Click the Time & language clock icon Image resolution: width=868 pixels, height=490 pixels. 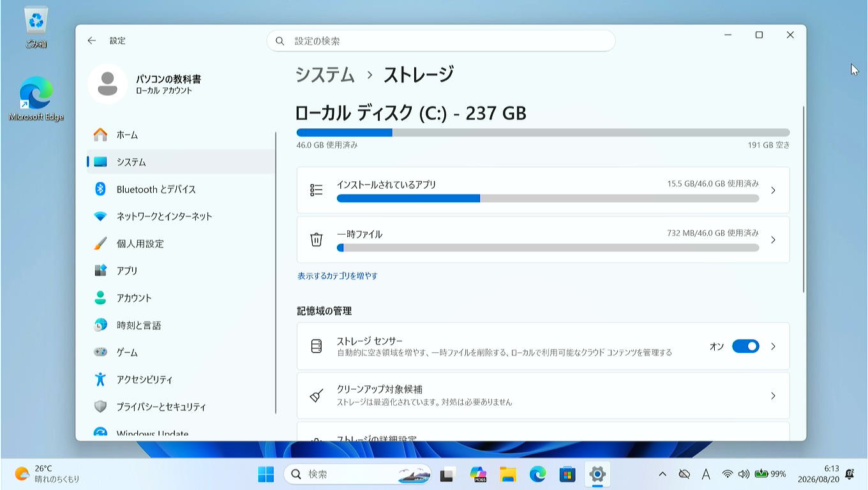[x=100, y=325]
